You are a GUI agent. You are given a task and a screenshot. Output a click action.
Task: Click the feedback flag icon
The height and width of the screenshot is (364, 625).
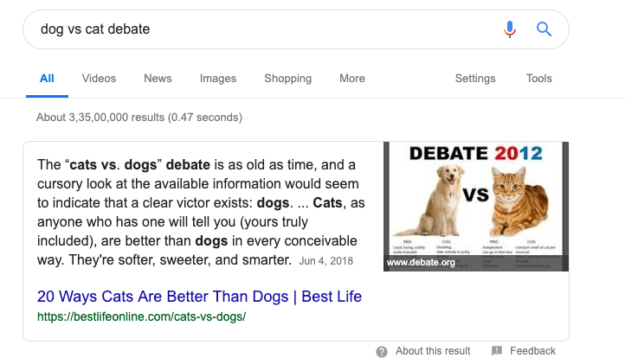click(497, 350)
